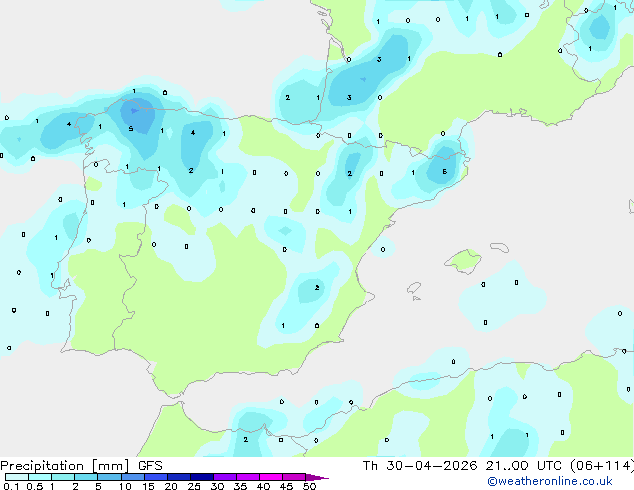Image resolution: width=634 pixels, height=490 pixels.
Task: Pick the 5–10 mm legend color swatch
Action: [109, 477]
